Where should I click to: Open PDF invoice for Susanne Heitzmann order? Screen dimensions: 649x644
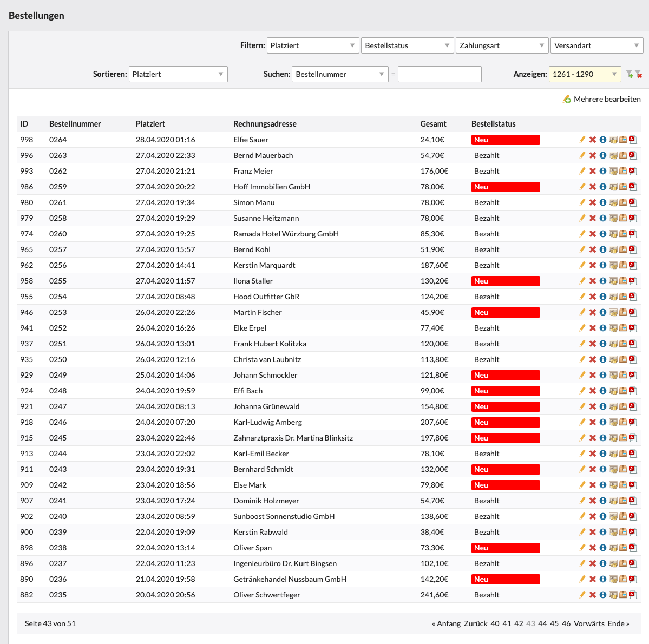(633, 218)
